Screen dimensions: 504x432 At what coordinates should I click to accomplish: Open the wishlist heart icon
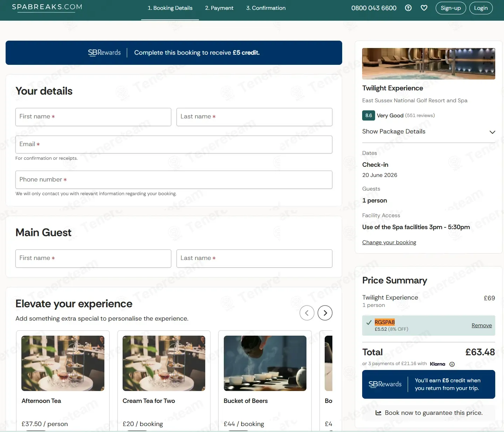pos(424,8)
